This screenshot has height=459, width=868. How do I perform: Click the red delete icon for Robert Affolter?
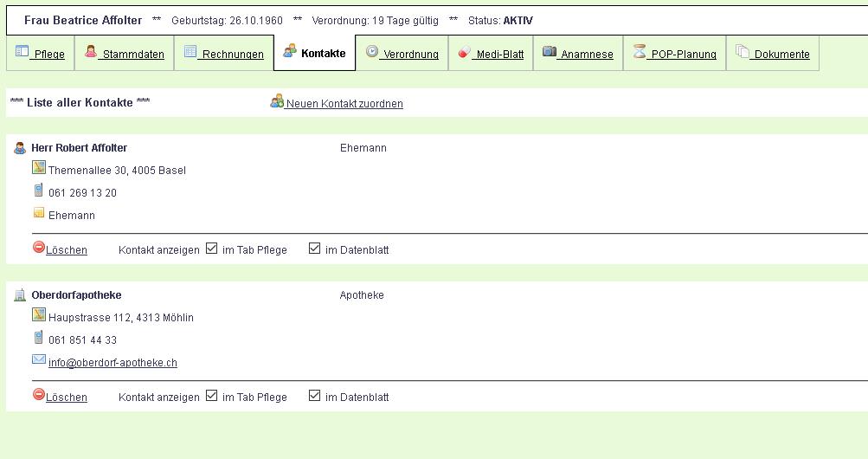click(38, 248)
